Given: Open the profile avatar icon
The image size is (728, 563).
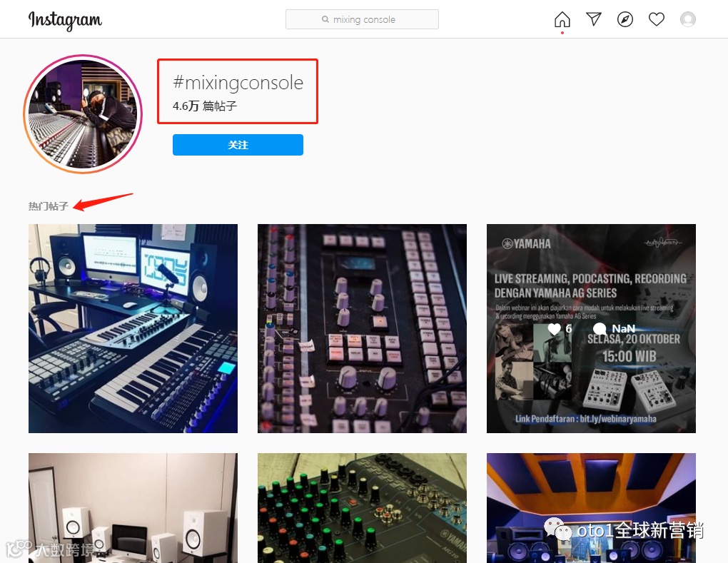Looking at the screenshot, I should [687, 19].
